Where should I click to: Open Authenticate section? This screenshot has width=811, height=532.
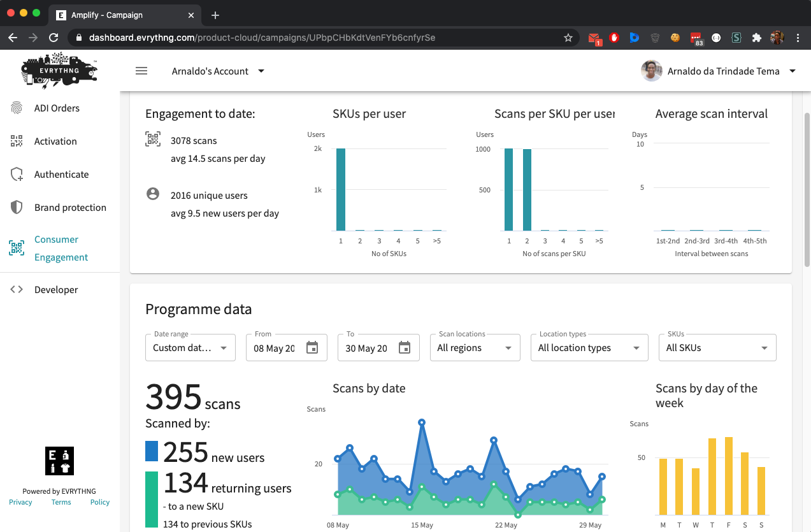point(62,175)
